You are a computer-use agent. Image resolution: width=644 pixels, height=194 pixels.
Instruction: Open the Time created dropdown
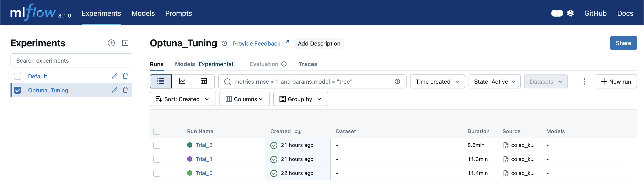(x=437, y=81)
